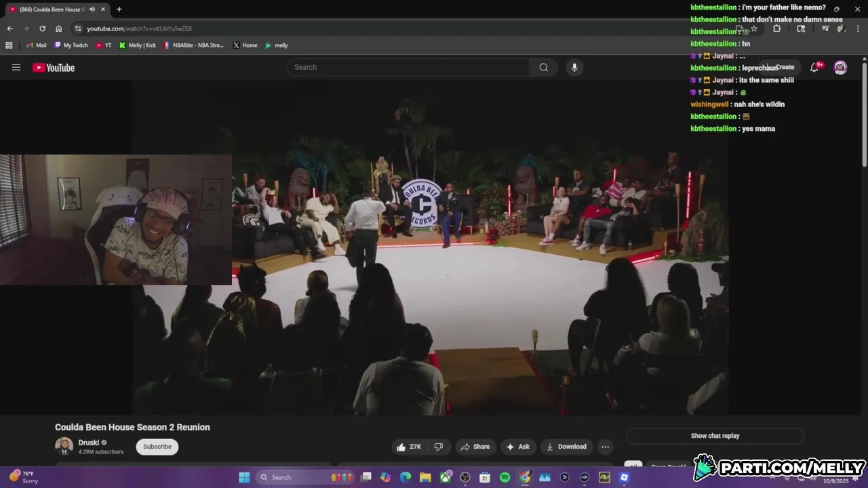Open Roblox from taskbar

point(624,477)
